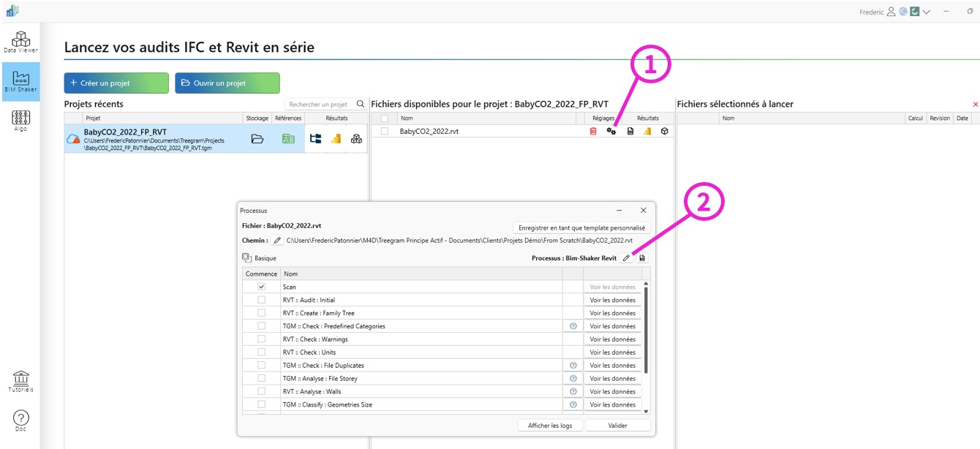980x449 pixels.
Task: Click the red trash icon for BabyCO2_2022.rvt
Action: pos(593,131)
